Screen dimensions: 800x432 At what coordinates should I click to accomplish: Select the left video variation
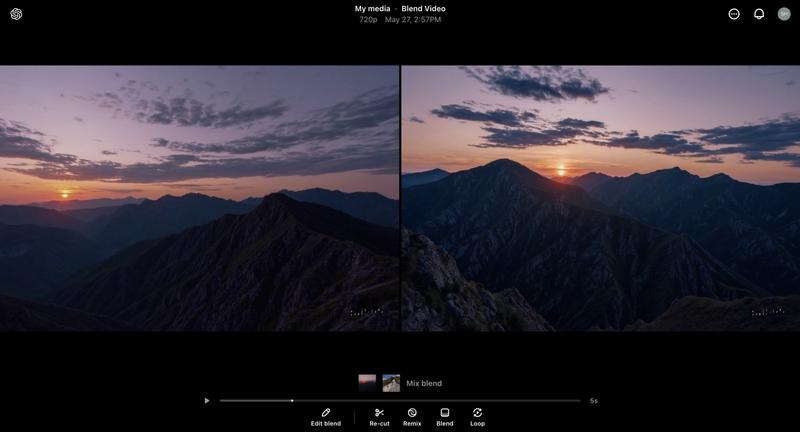tap(199, 198)
